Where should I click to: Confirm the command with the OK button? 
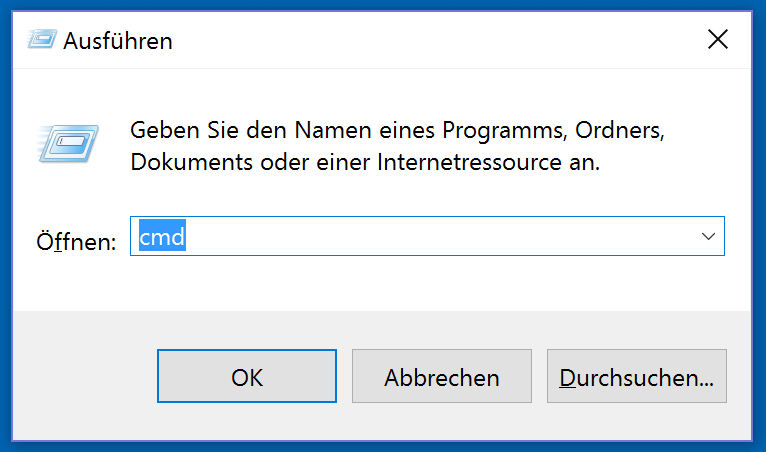coord(247,377)
